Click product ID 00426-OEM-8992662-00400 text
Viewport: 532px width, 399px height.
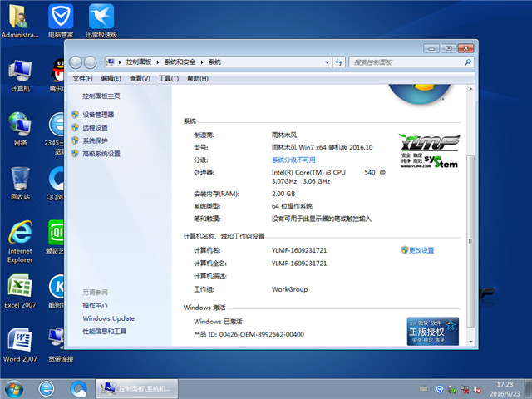(x=262, y=334)
